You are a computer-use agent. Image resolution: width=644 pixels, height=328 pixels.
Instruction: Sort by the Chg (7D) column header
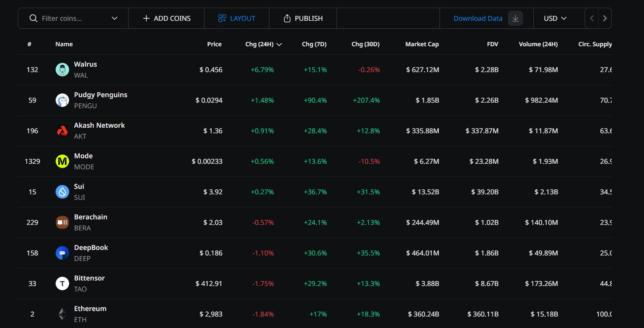coord(314,44)
